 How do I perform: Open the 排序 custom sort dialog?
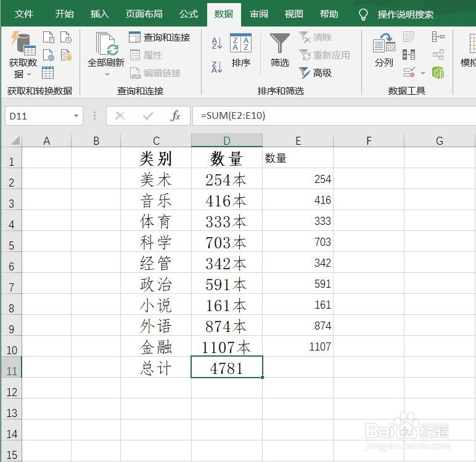240,51
